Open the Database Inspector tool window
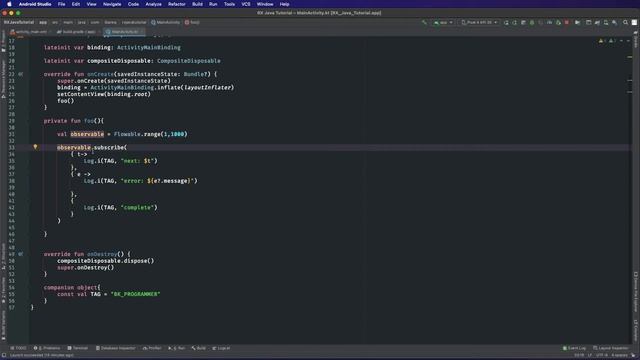640x360 pixels. tap(116, 348)
